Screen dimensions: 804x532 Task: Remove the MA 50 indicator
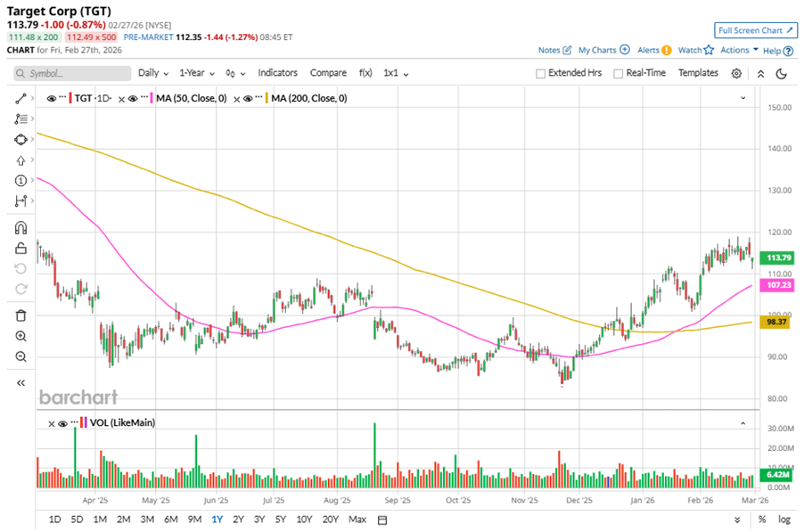coord(121,100)
